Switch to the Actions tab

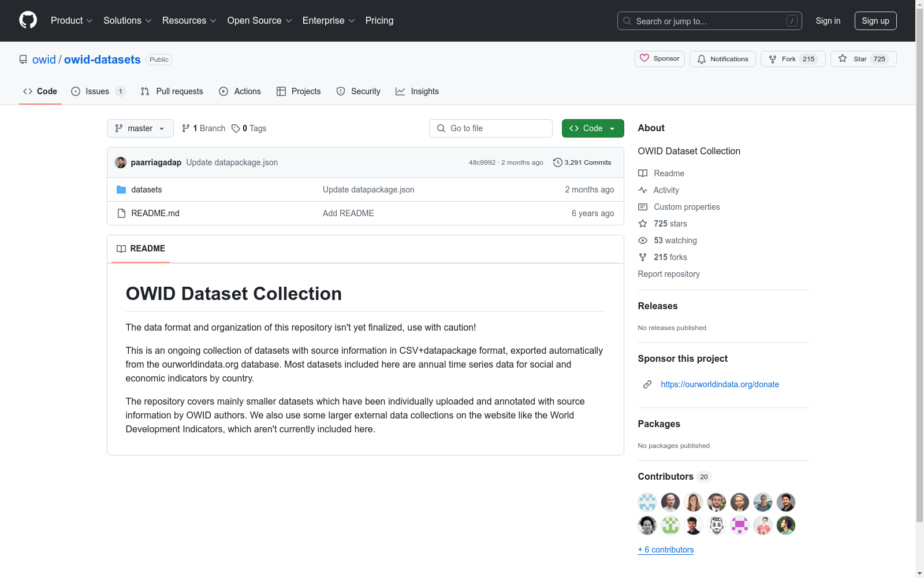click(240, 91)
